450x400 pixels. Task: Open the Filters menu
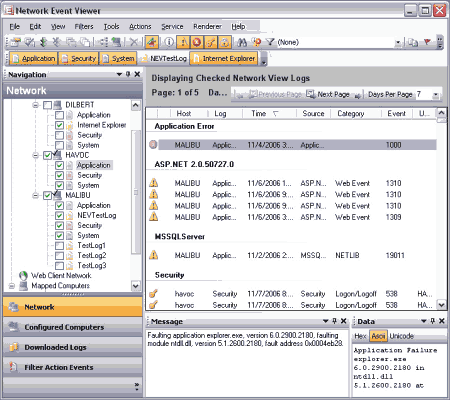[84, 26]
